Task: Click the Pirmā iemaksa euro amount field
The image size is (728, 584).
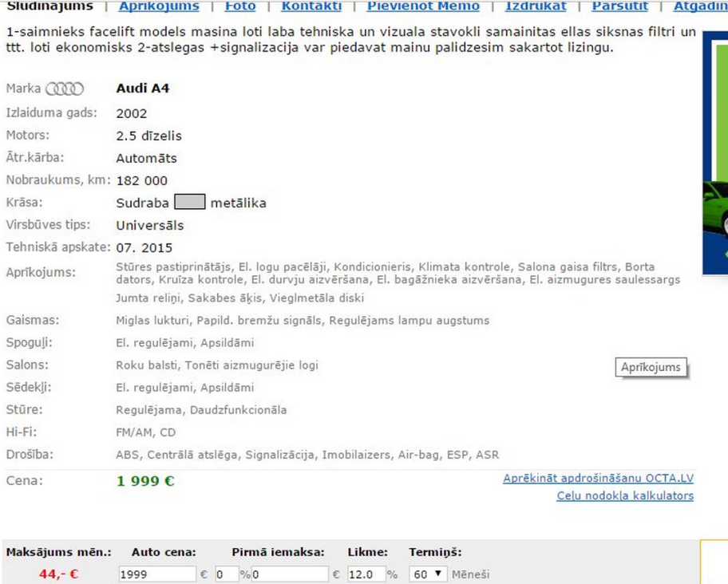Action: click(290, 574)
